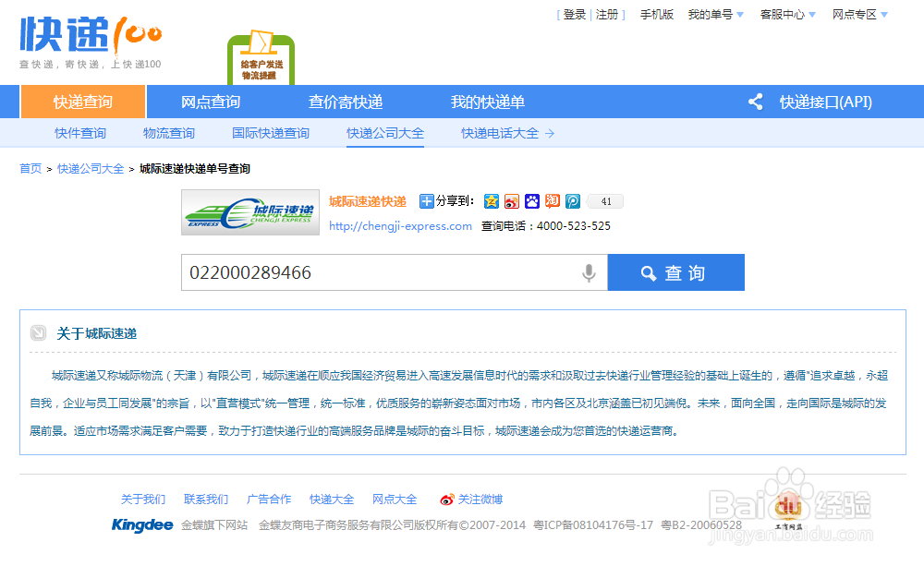Share to Baidu paw icon
The width and height of the screenshot is (924, 566).
[x=532, y=201]
